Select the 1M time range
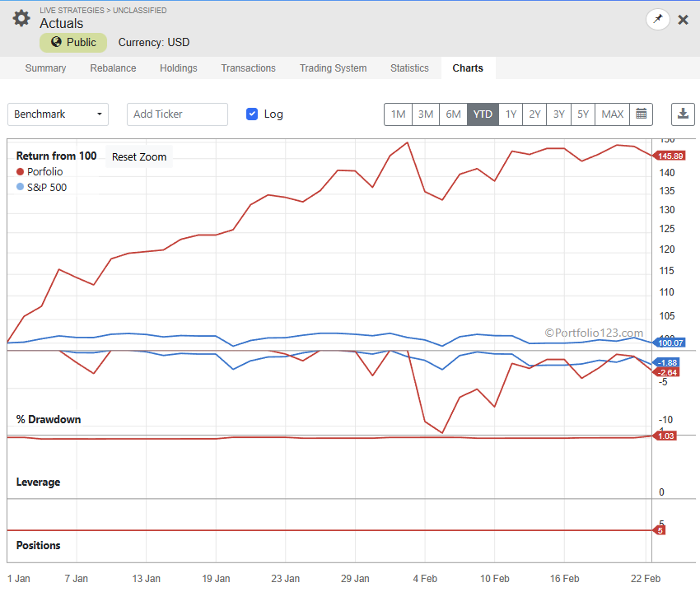 point(398,114)
